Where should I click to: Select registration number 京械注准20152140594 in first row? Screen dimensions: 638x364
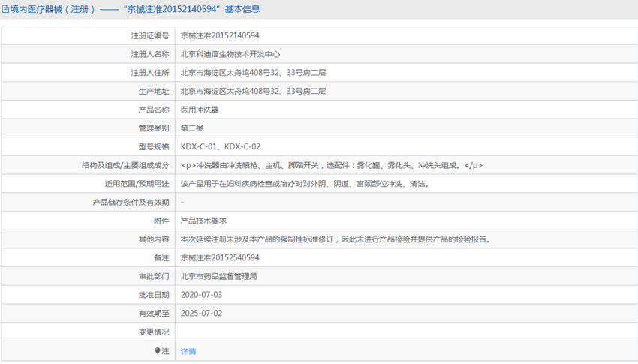click(x=220, y=35)
